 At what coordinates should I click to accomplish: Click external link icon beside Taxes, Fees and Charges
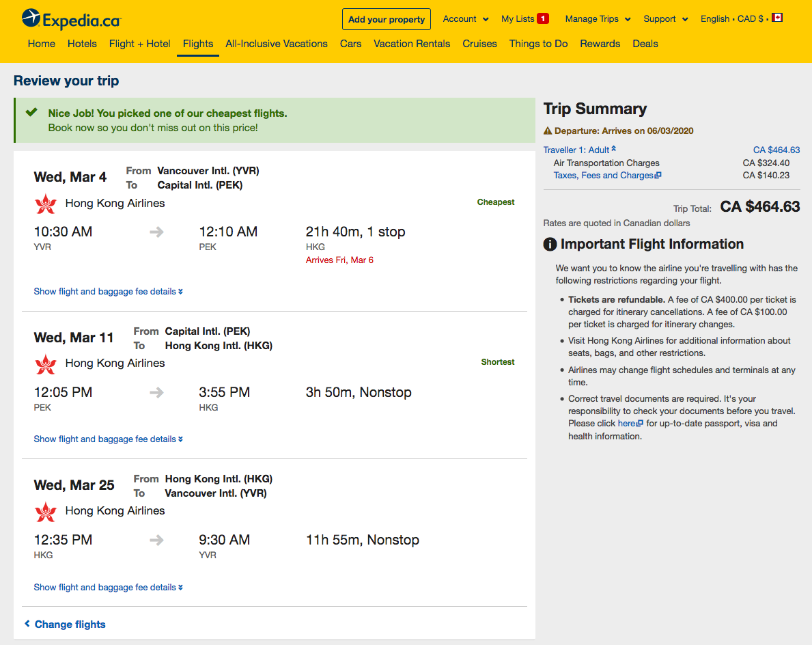[x=658, y=176]
